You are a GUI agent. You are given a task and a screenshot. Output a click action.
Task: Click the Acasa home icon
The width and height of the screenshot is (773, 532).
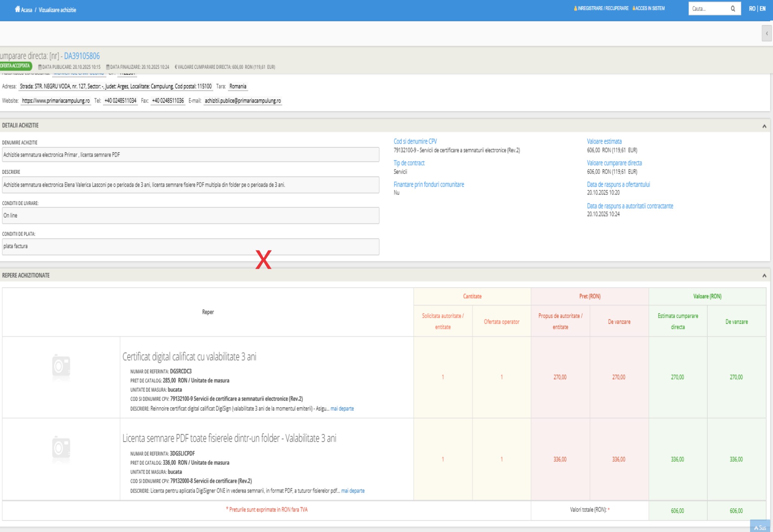point(17,9)
